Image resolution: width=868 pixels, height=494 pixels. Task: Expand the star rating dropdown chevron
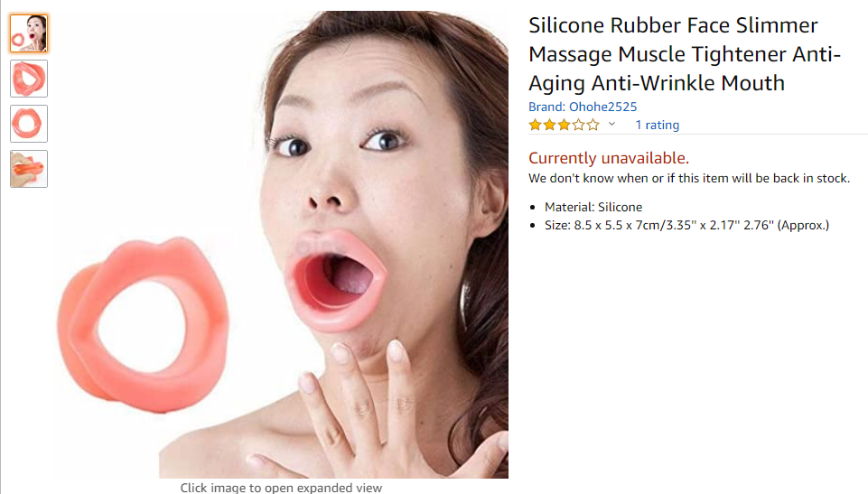coord(611,124)
